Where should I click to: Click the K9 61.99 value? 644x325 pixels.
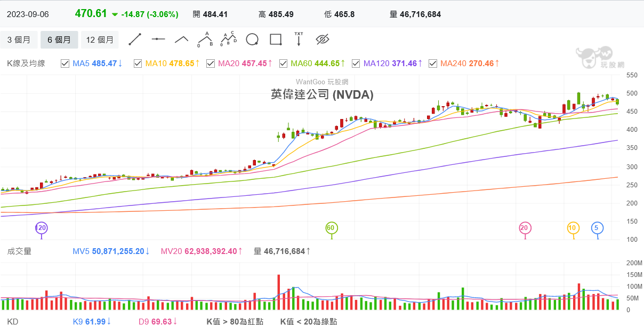(x=92, y=321)
